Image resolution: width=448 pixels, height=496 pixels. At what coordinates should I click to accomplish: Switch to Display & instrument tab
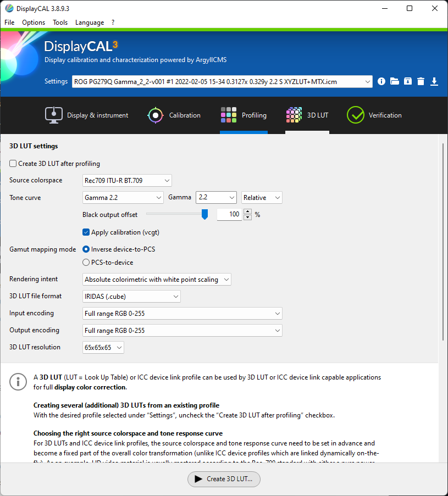coord(86,115)
